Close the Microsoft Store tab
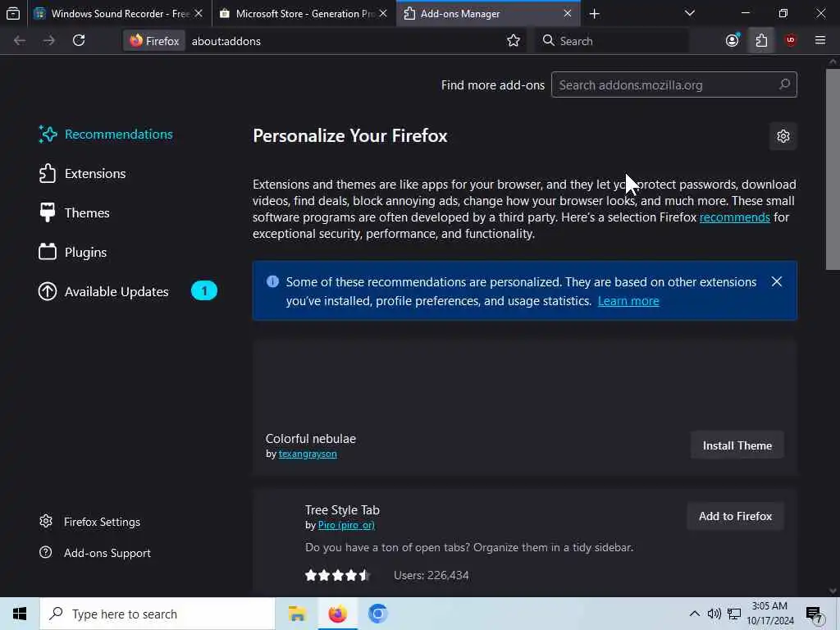 pos(383,13)
